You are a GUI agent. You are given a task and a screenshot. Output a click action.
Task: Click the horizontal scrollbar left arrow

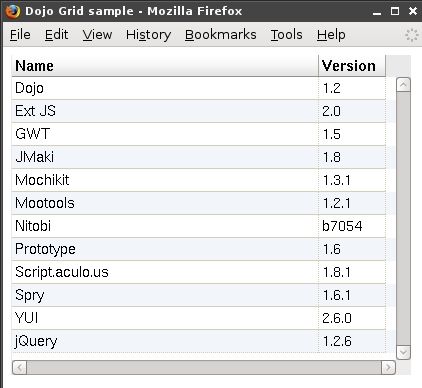coord(19,368)
